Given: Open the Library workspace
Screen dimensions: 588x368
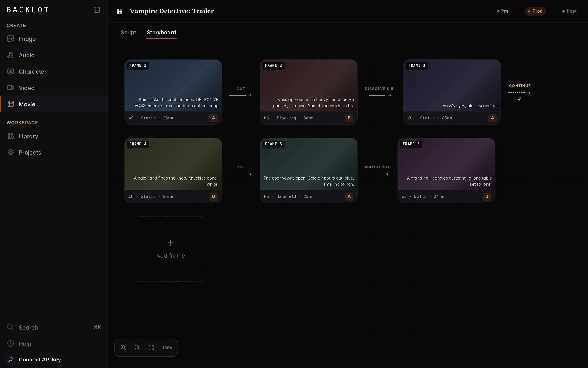Looking at the screenshot, I should (x=54, y=136).
